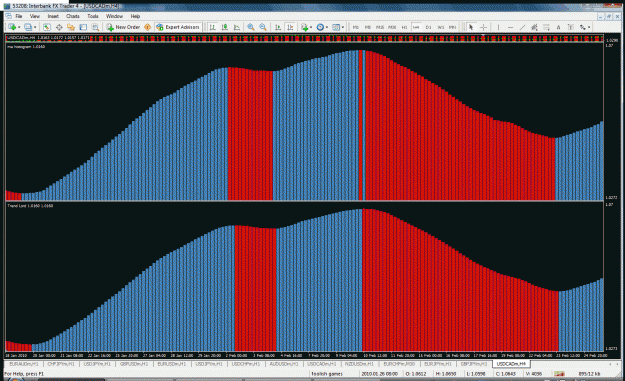Viewport: 625px width, 381px height.
Task: Open the Window menu
Action: pyautogui.click(x=114, y=16)
